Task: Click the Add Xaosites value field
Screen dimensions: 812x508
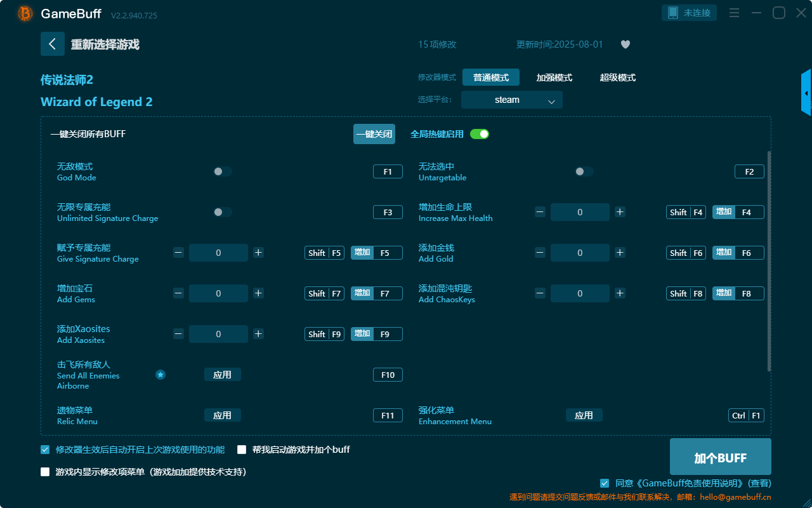Action: [218, 334]
